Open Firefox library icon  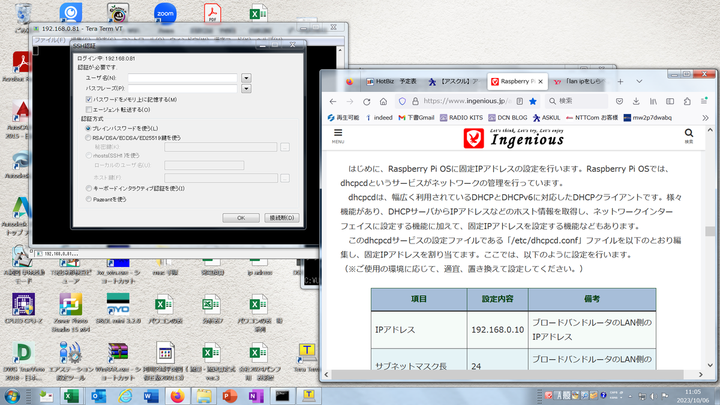653,101
